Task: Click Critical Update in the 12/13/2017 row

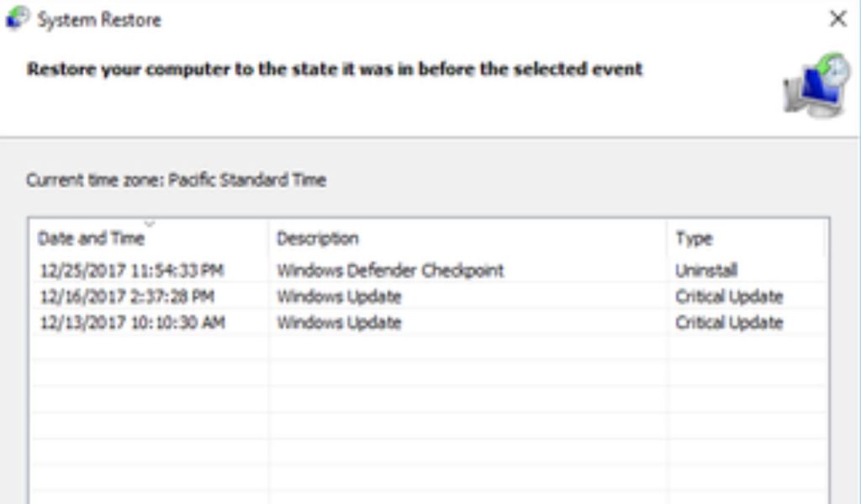Action: (x=729, y=323)
